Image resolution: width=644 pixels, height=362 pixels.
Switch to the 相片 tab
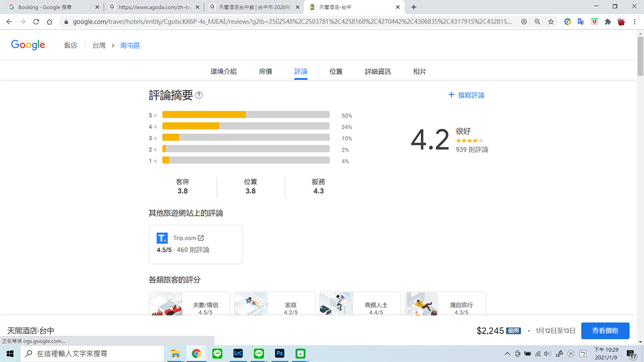(x=419, y=70)
